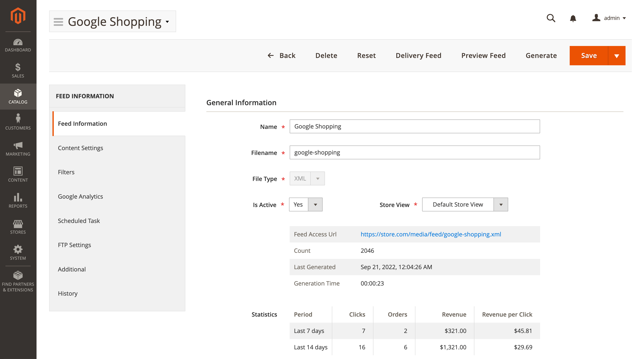
Task: Click the Reset button
Action: tap(366, 55)
